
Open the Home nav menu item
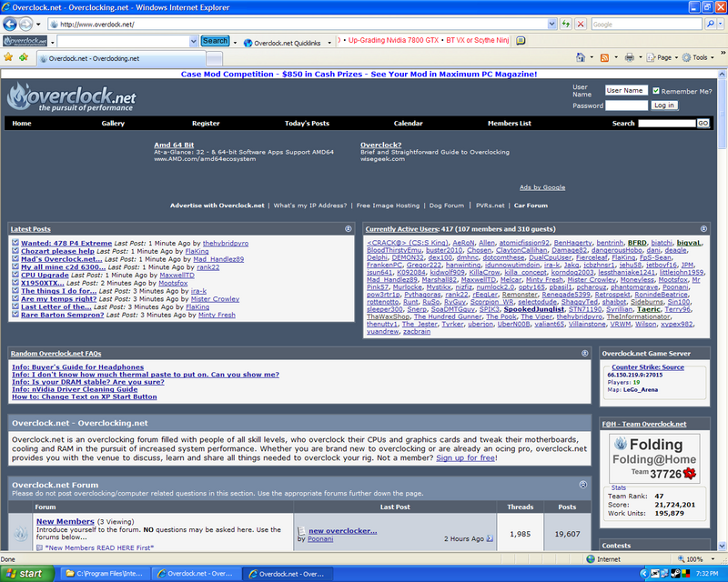[22, 123]
